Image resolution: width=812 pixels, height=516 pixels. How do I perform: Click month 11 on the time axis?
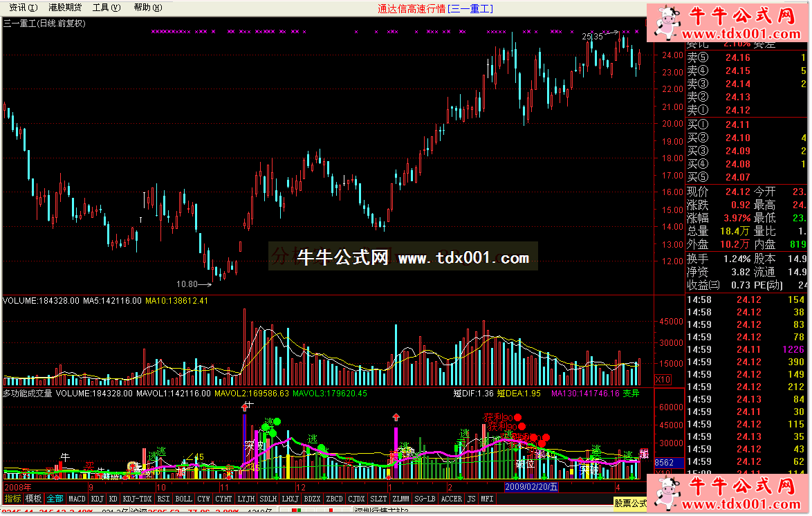point(224,487)
